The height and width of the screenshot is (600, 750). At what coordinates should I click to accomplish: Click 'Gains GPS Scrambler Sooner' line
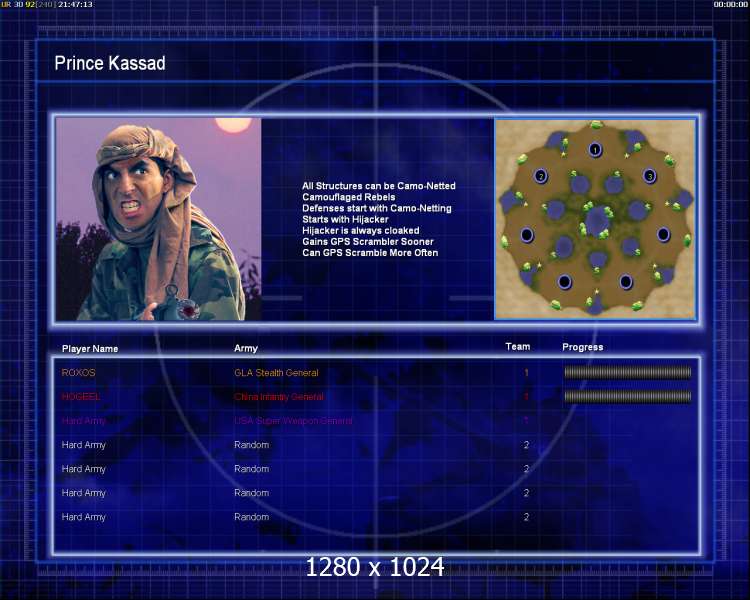coord(368,242)
